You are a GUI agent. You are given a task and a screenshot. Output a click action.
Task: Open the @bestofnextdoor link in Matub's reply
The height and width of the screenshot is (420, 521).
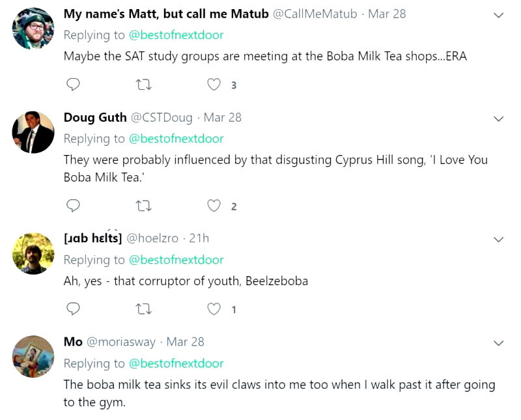[176, 35]
